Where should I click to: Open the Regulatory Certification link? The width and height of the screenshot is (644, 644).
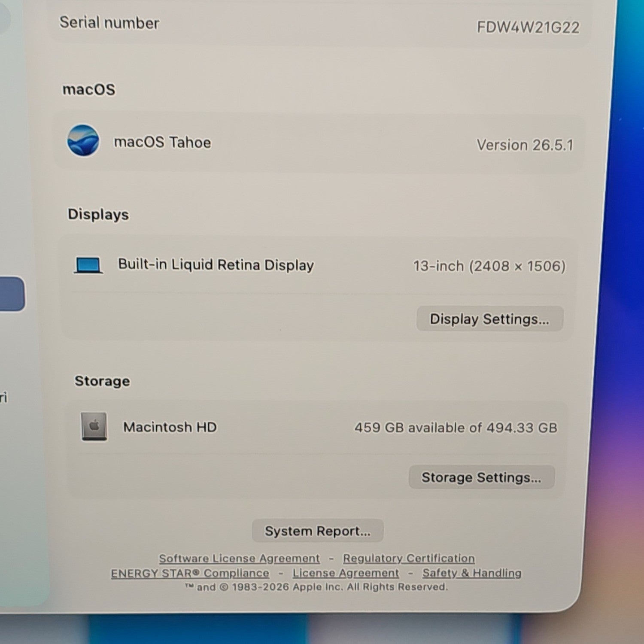[409, 558]
